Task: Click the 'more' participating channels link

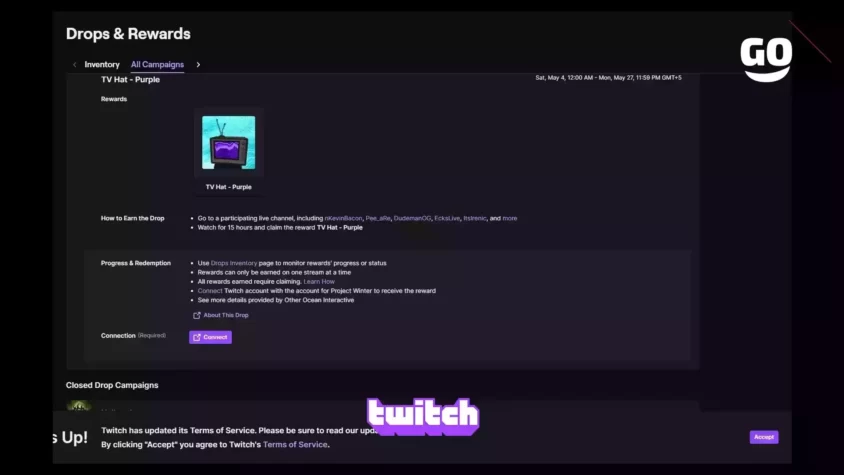Action: pyautogui.click(x=510, y=218)
